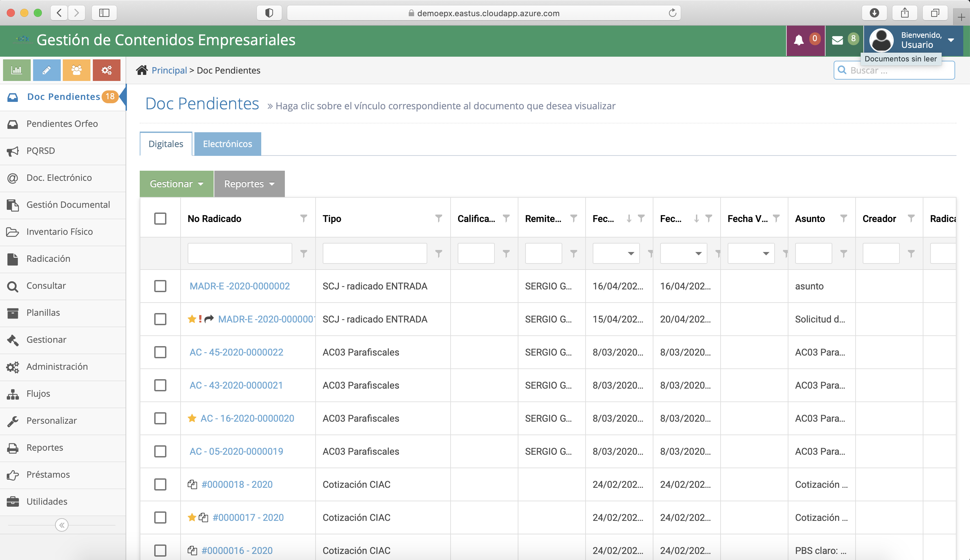The height and width of the screenshot is (560, 970).
Task: Click the home icon in breadcrumb
Action: point(142,70)
